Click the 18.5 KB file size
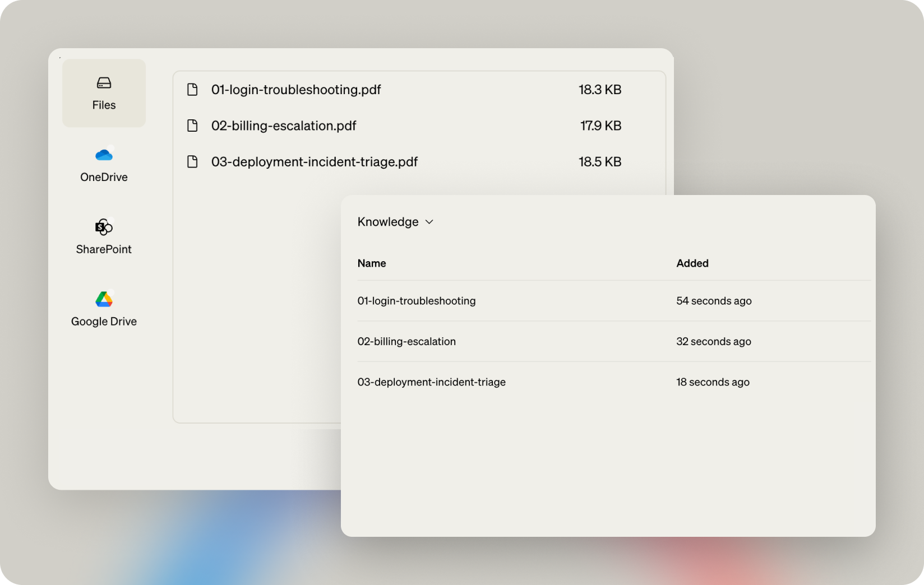 coord(600,162)
